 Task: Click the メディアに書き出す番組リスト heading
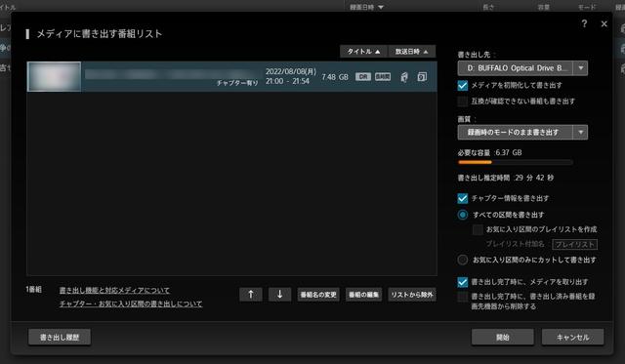tap(100, 34)
